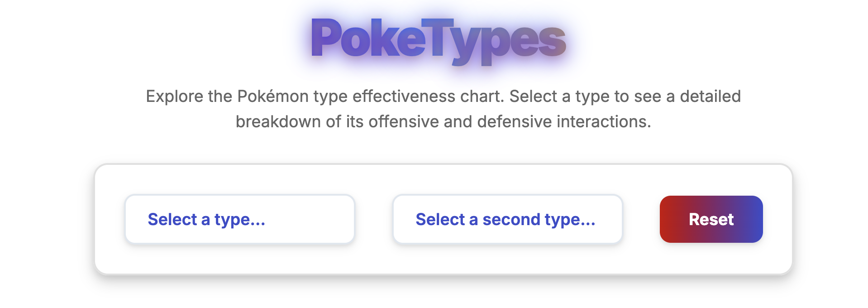This screenshot has height=308, width=868.
Task: Click the "Explore the Pokémon type effectiveness chart" sentence
Action: pyautogui.click(x=326, y=96)
